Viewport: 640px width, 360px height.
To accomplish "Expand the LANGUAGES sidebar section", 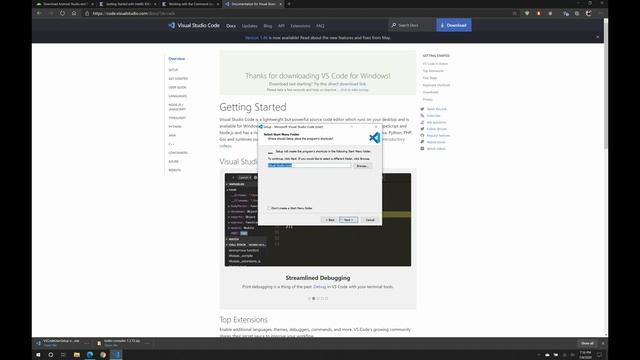I will tap(178, 96).
